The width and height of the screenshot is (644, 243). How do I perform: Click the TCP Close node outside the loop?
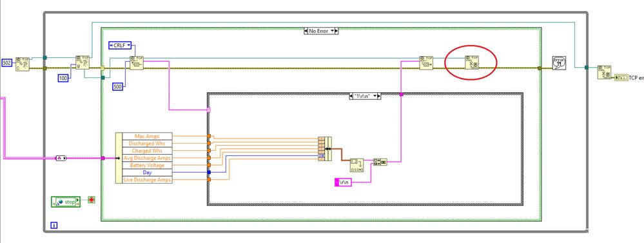pyautogui.click(x=604, y=72)
